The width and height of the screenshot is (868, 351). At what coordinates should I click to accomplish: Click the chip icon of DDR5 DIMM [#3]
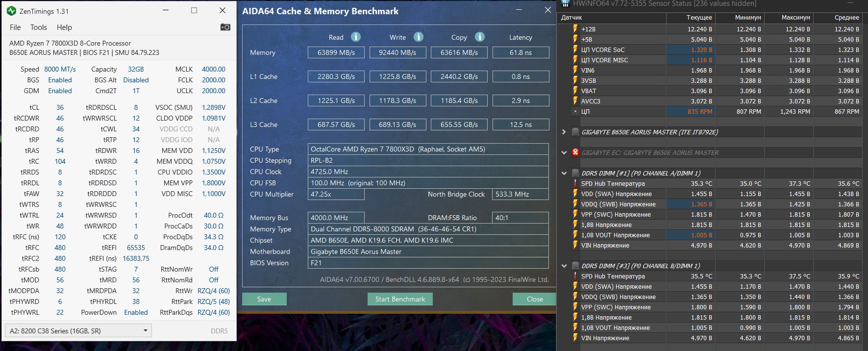click(575, 266)
